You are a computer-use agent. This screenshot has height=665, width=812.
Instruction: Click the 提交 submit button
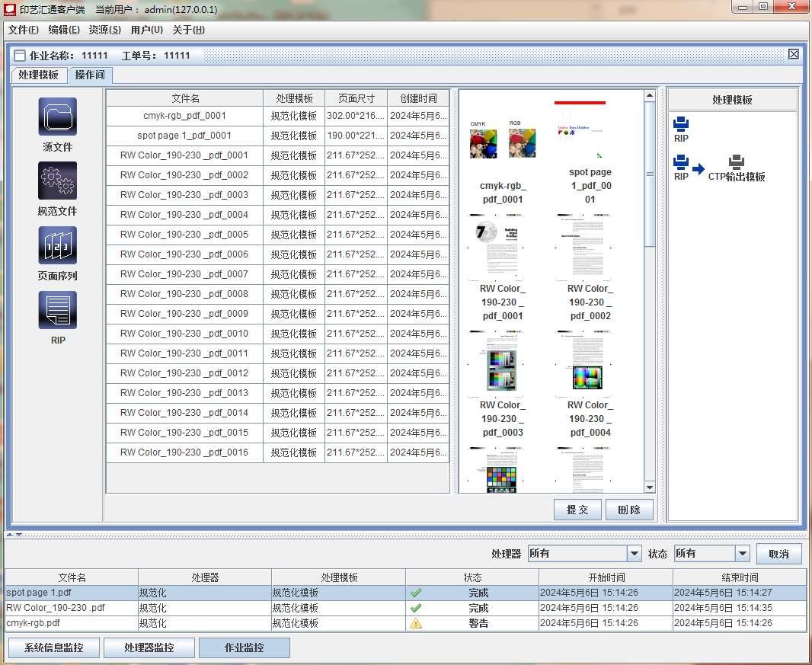(x=577, y=510)
